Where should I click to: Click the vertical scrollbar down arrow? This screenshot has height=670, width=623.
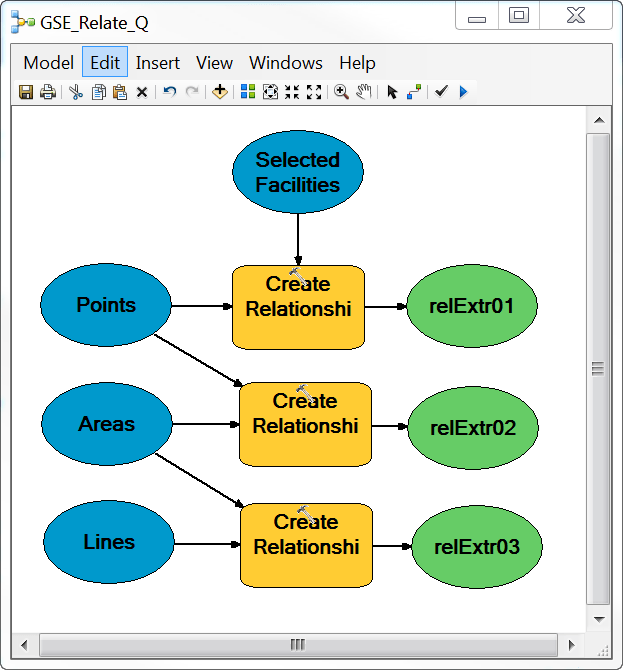[599, 619]
